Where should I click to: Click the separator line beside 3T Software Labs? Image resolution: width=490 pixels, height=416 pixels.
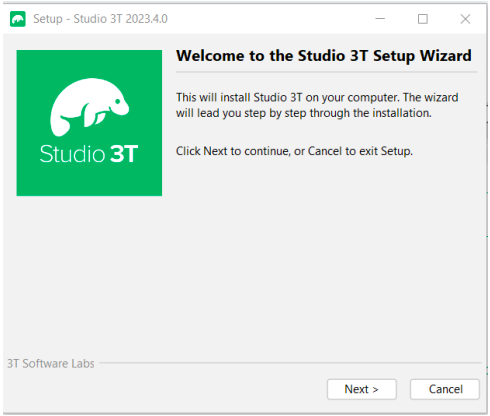pyautogui.click(x=290, y=362)
